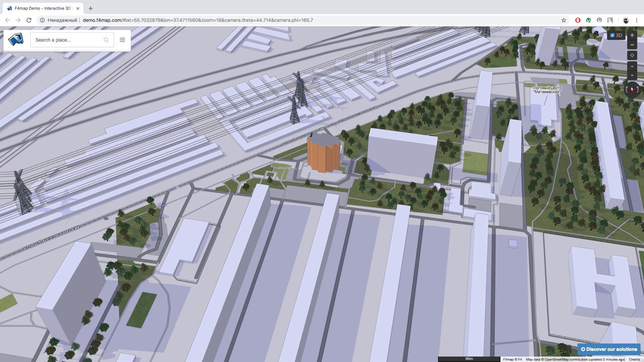
Task: Click the browser back arrow
Action: click(7, 20)
